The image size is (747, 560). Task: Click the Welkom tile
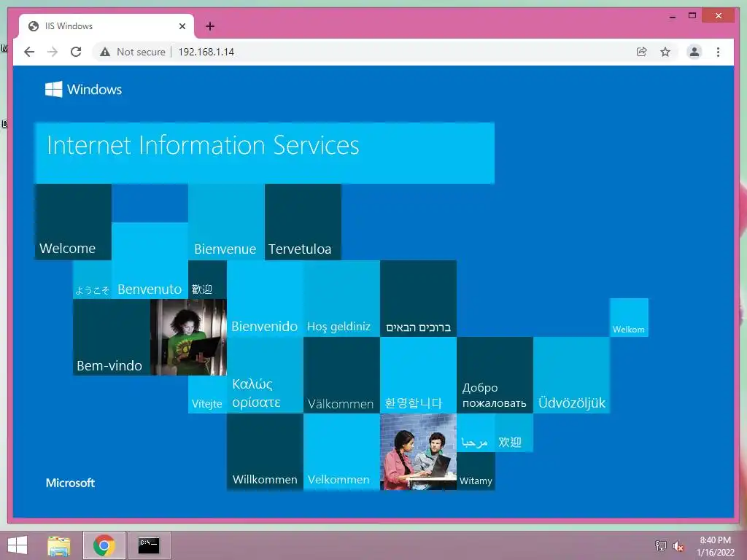629,318
